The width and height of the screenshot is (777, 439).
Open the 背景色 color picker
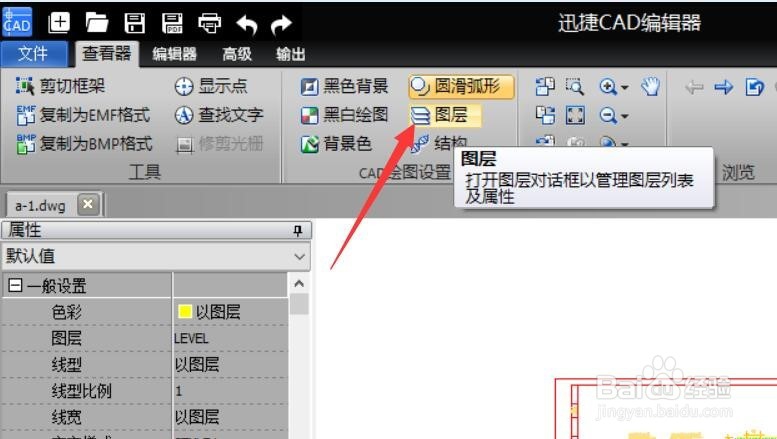tap(336, 144)
